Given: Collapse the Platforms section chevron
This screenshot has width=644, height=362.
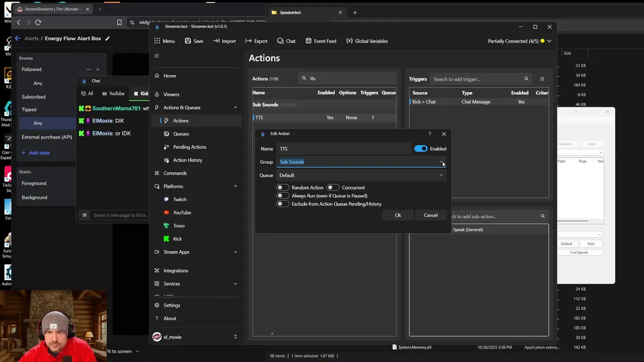Looking at the screenshot, I should click(235, 187).
